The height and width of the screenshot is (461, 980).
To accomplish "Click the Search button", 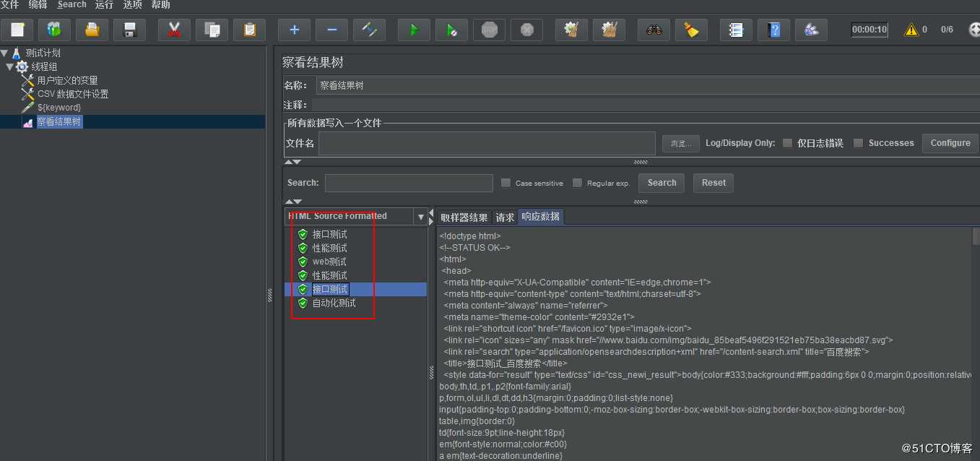I will point(662,183).
